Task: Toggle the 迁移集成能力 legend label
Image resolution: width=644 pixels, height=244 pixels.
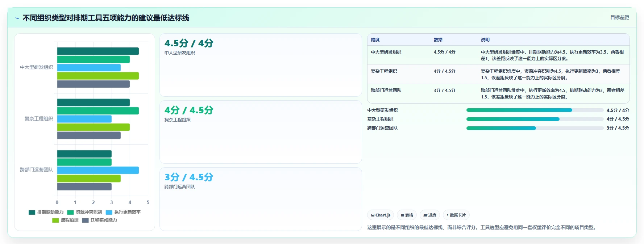Action: click(x=104, y=220)
